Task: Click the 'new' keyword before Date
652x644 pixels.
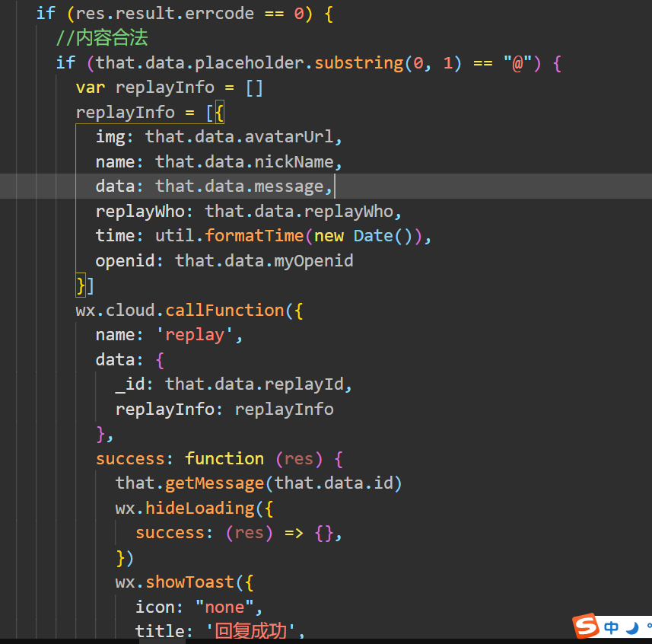Action: tap(329, 236)
